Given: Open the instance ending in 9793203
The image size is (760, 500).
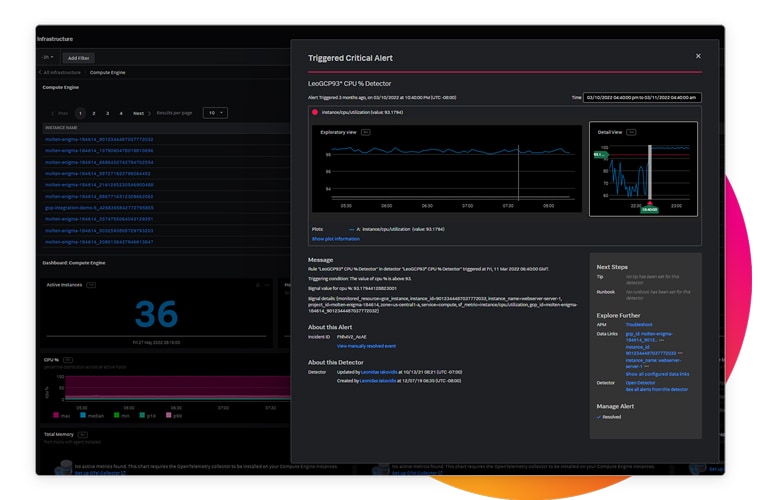Looking at the screenshot, I should (99, 231).
